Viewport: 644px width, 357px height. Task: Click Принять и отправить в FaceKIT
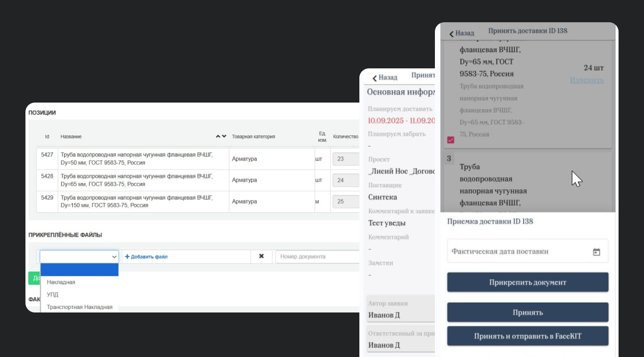click(528, 336)
